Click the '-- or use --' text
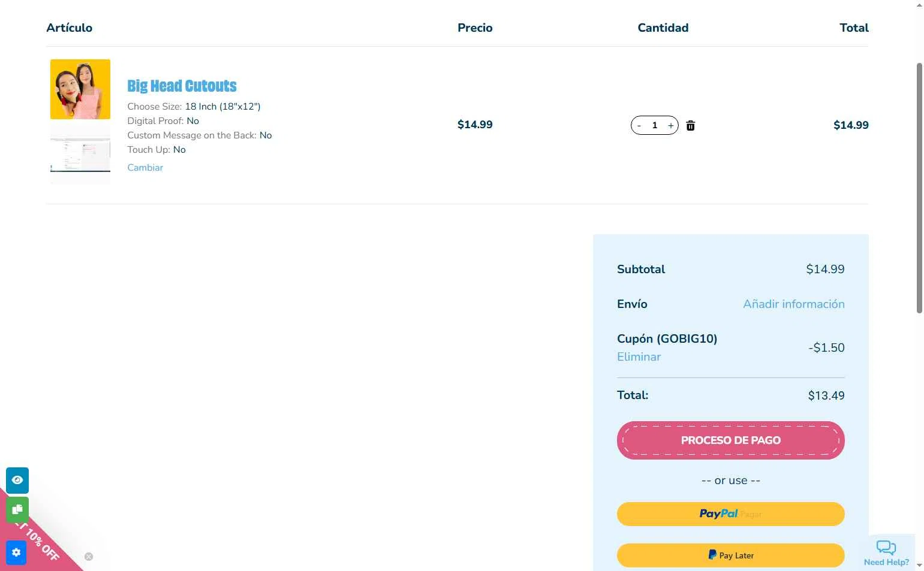The width and height of the screenshot is (924, 571). 730,481
